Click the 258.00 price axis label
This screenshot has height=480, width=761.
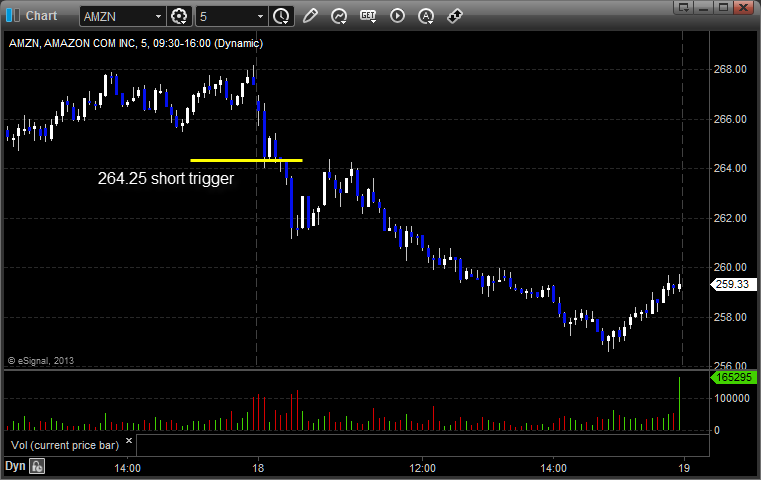tap(730, 317)
